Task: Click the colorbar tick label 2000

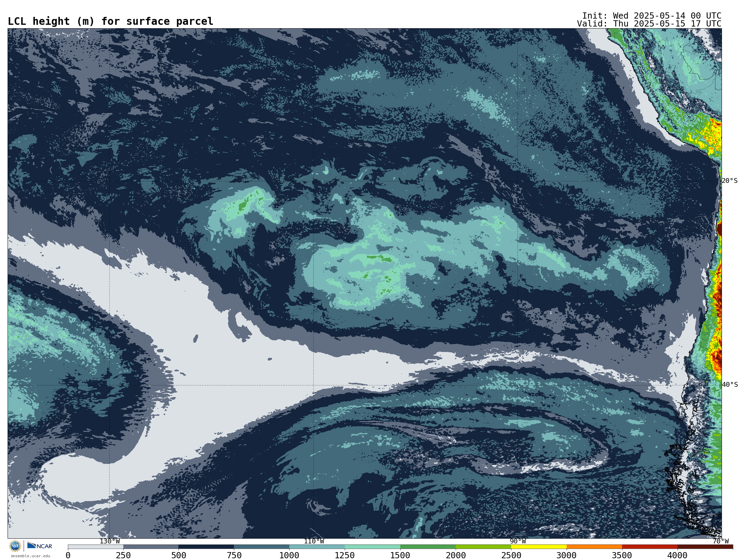Action: 456,556
